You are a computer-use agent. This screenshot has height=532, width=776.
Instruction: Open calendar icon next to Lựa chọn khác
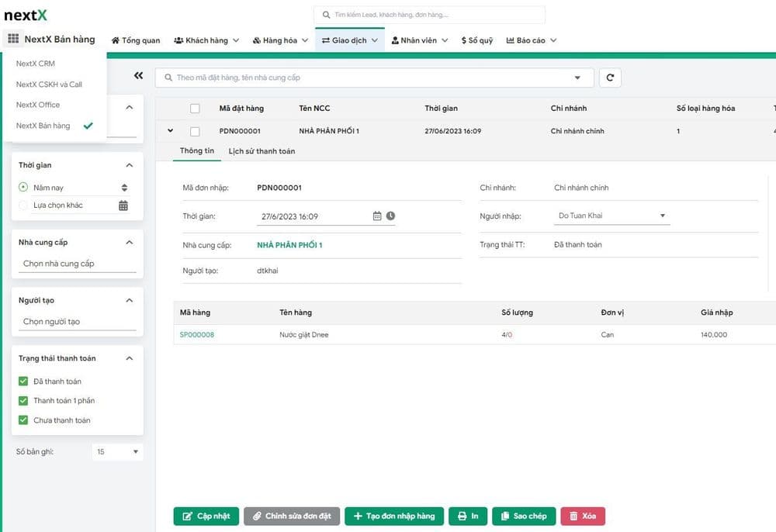[123, 206]
